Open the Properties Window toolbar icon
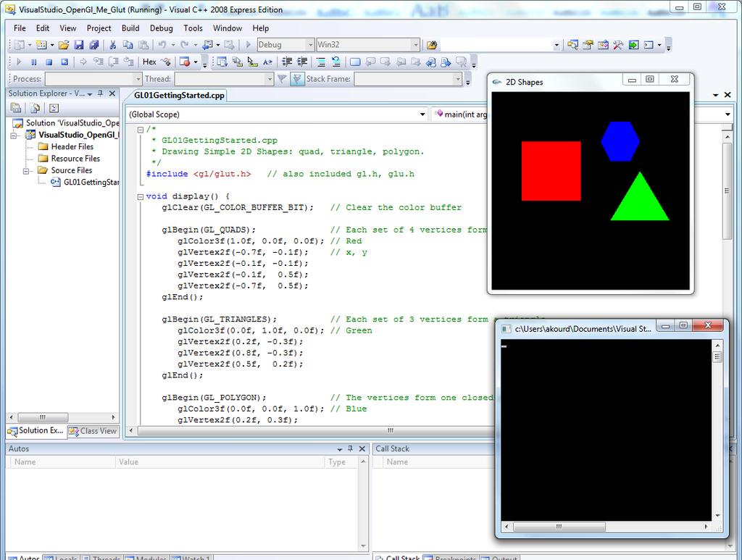Image resolution: width=742 pixels, height=560 pixels. (x=588, y=45)
